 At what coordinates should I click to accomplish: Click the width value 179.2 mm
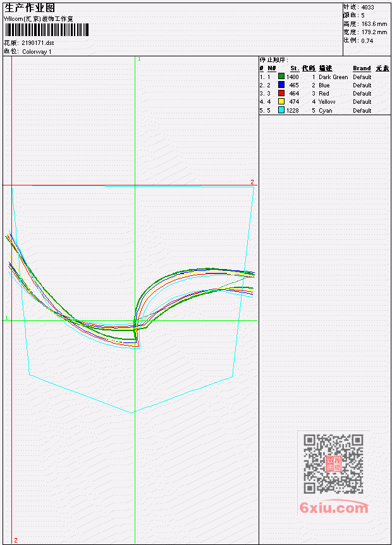point(374,32)
